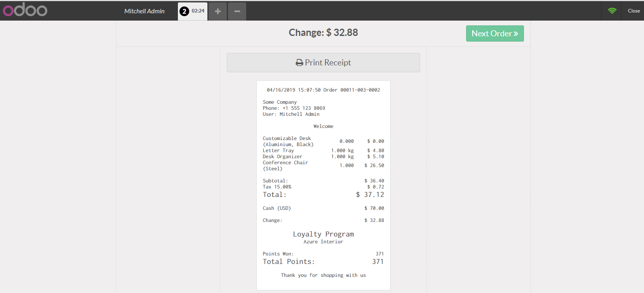This screenshot has height=293, width=644.
Task: Click the total amount $ 37.12
Action: click(x=370, y=195)
